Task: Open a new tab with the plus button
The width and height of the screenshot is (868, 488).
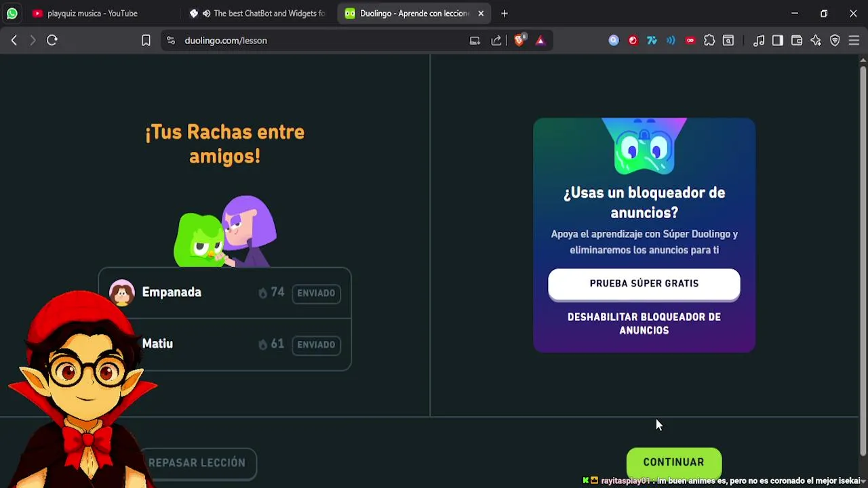Action: pyautogui.click(x=504, y=14)
